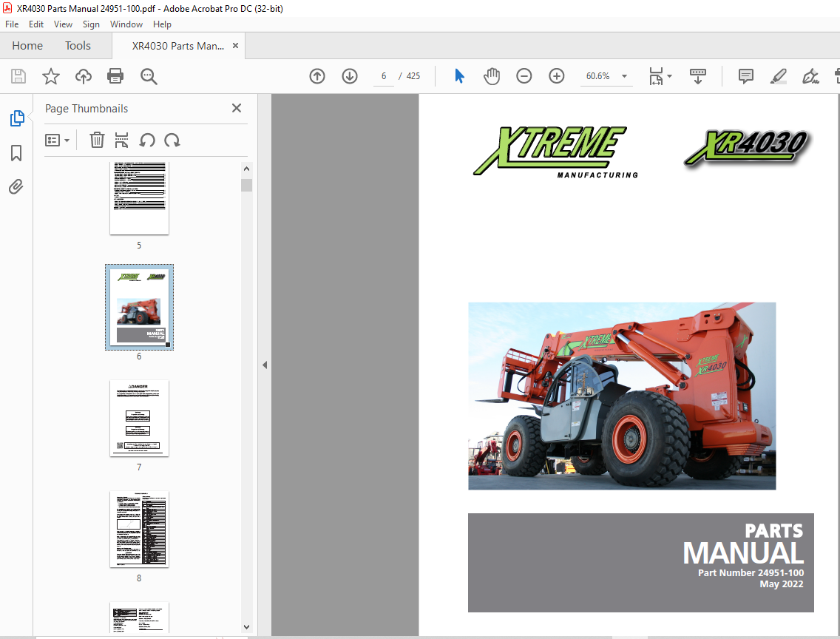
Task: Open the find text magnifier tool
Action: click(x=149, y=76)
